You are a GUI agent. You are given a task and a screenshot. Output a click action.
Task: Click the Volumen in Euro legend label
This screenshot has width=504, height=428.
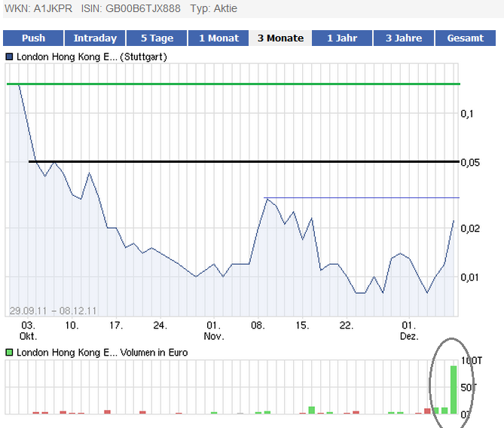click(x=102, y=352)
